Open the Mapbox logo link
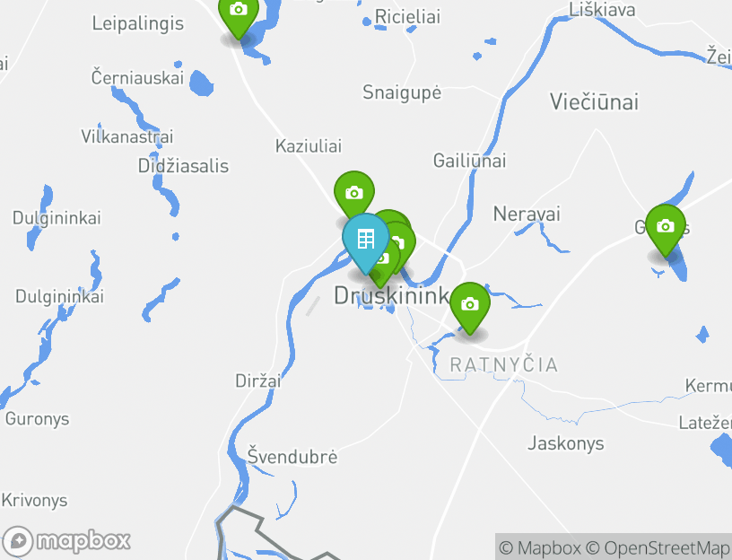732x560 pixels. tap(66, 542)
